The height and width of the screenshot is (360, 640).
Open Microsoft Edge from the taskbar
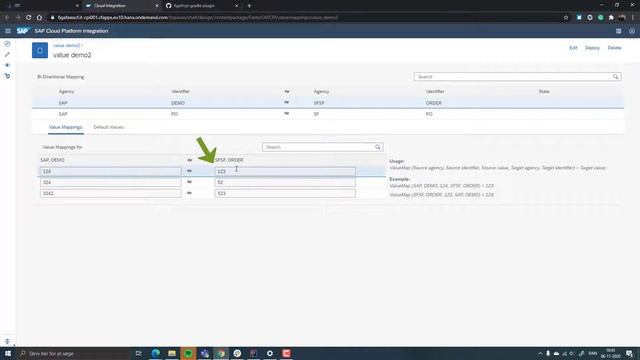coord(156,353)
